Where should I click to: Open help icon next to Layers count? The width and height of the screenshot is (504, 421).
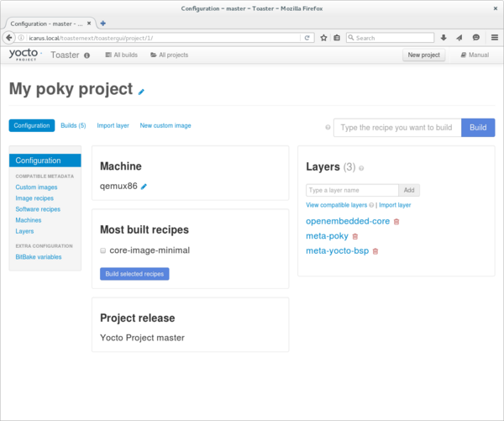coord(361,168)
